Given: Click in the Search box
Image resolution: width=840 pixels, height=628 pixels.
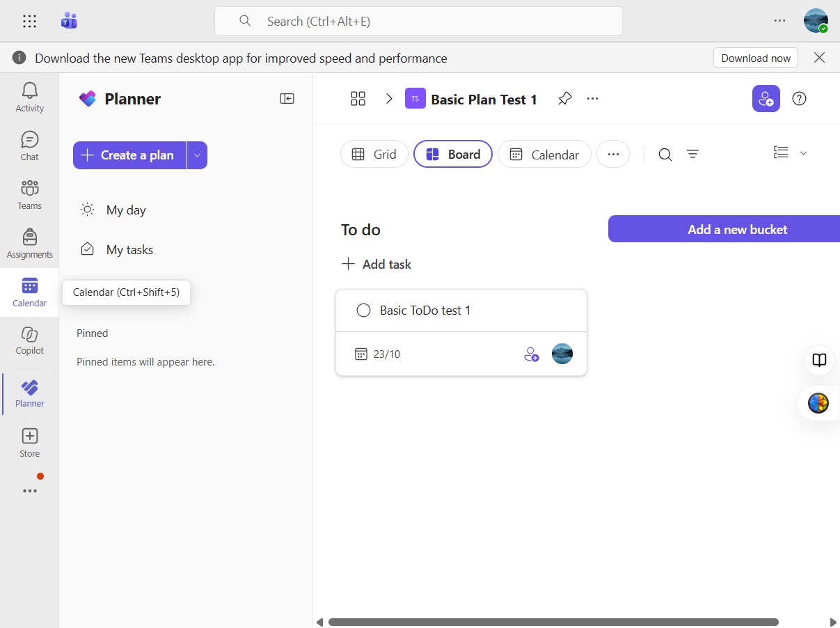Looking at the screenshot, I should [418, 21].
